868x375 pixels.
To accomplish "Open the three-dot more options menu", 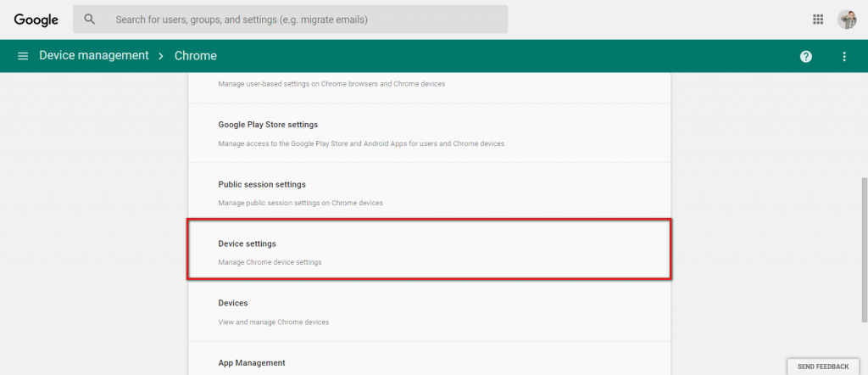I will [844, 56].
